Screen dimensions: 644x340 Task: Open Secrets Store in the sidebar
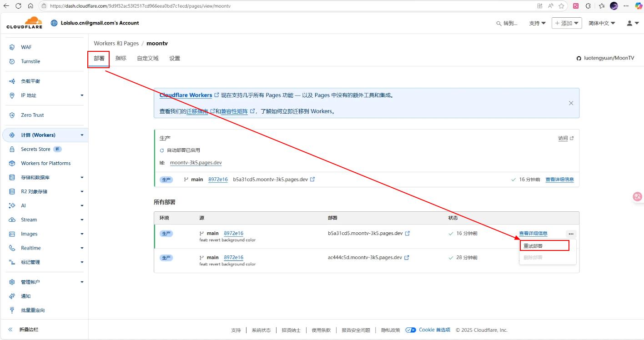[35, 149]
